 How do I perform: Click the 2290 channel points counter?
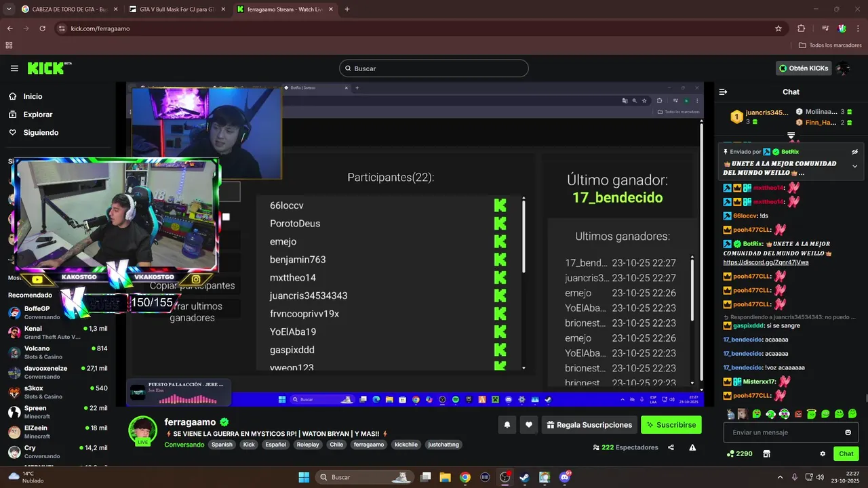pyautogui.click(x=739, y=453)
